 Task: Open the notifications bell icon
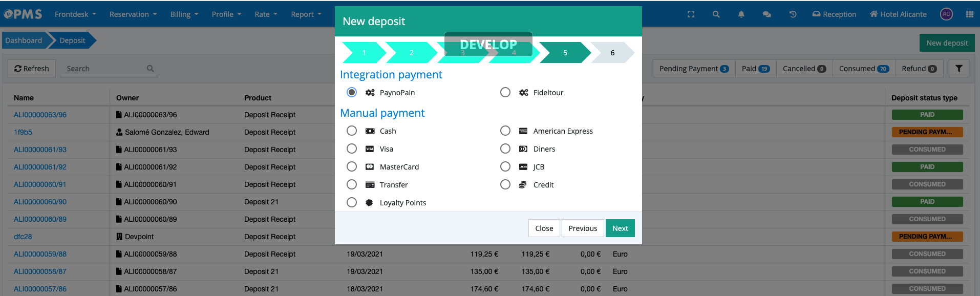tap(741, 14)
